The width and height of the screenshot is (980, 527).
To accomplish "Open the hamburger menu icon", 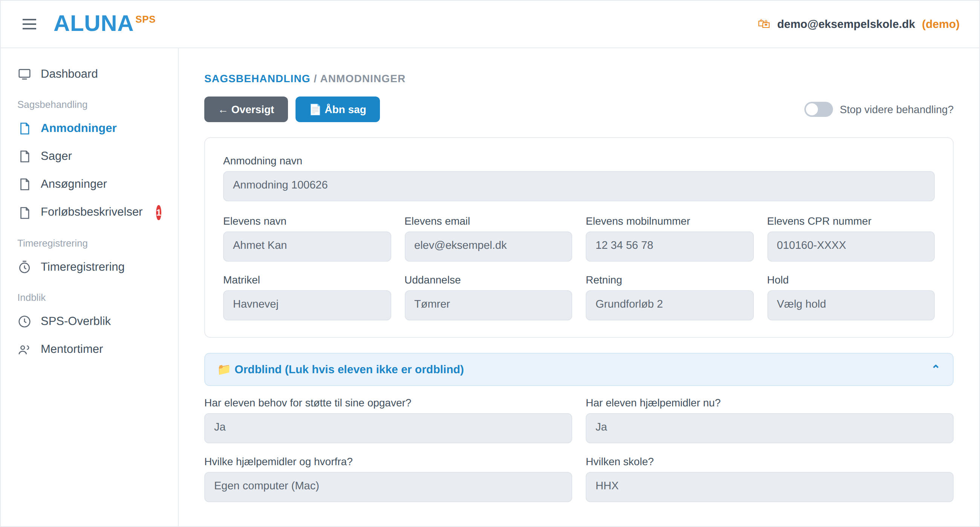I will (29, 24).
